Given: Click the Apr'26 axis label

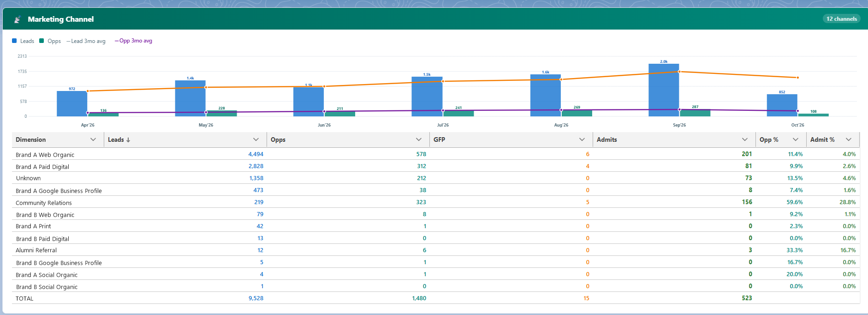Looking at the screenshot, I should (88, 125).
